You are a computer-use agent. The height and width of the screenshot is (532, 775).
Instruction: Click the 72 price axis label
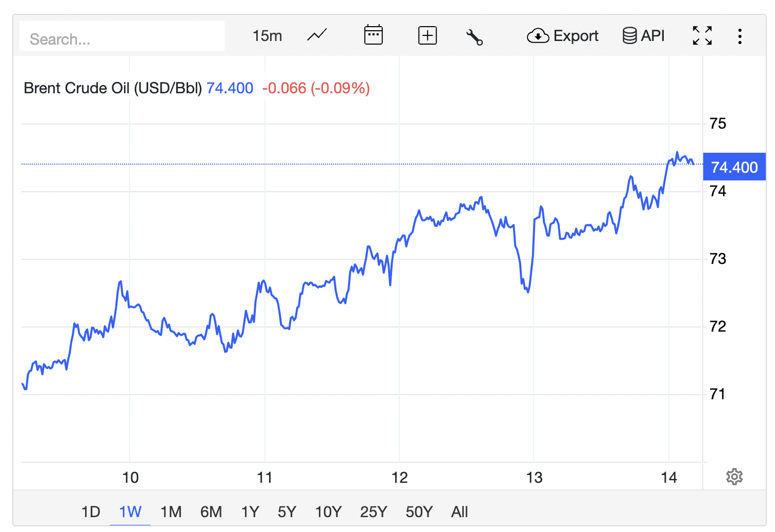point(718,326)
